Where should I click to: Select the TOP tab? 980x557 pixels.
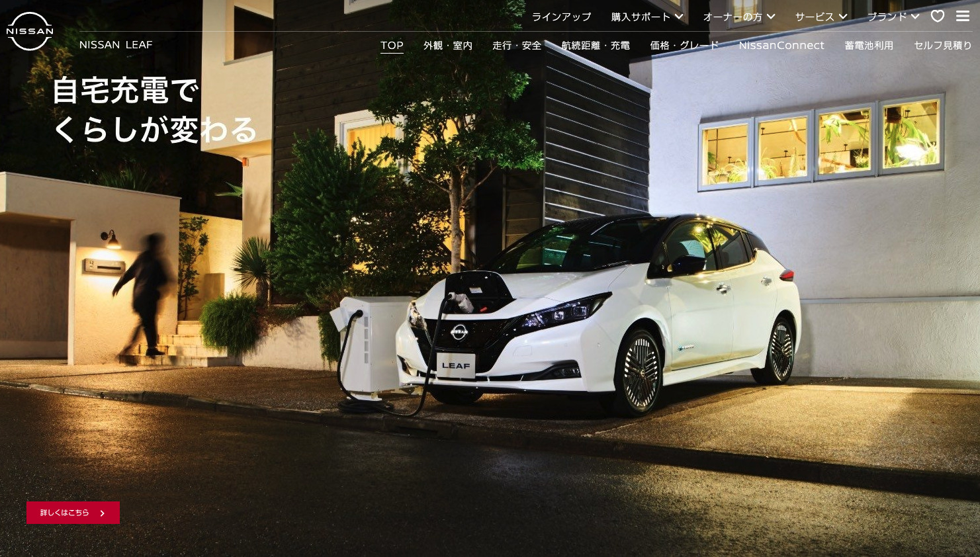pyautogui.click(x=392, y=46)
